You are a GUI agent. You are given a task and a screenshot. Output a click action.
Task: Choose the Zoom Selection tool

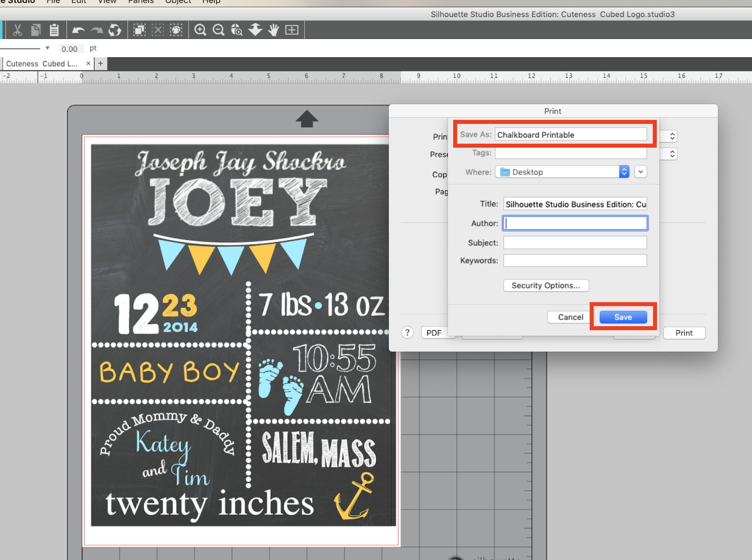click(x=237, y=30)
